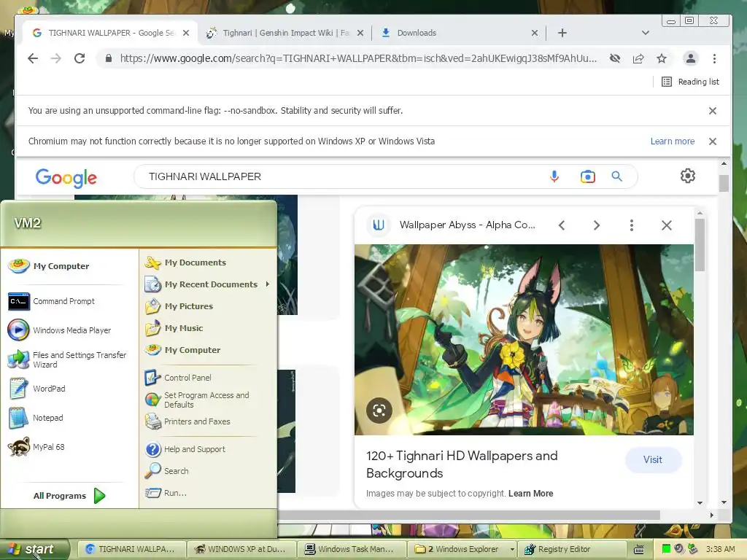Show previous image in preview panel
Screen dimensions: 747x560
(562, 225)
